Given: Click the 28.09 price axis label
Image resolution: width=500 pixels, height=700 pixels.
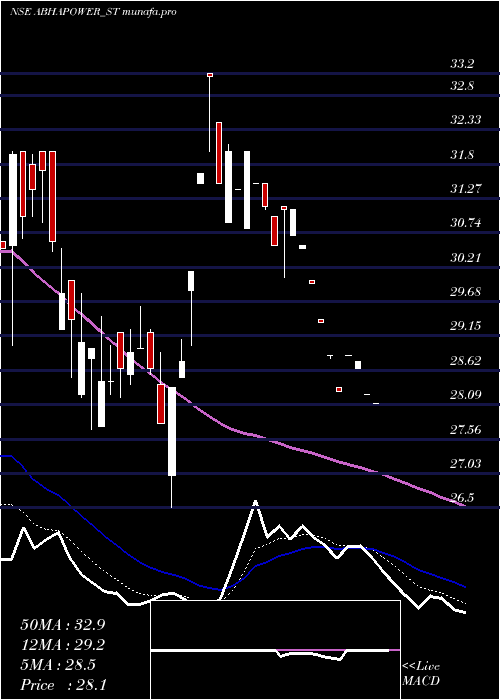Looking at the screenshot, I should coord(466,395).
